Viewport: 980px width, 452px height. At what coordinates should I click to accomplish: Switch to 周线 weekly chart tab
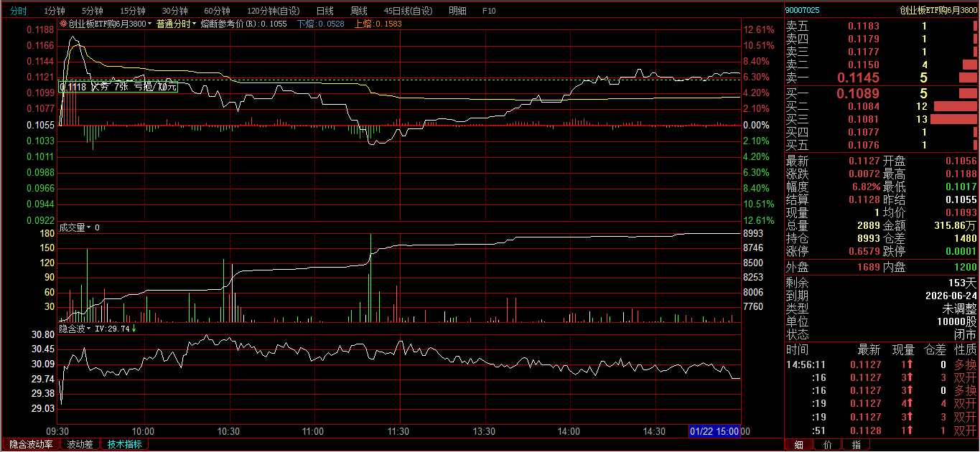pyautogui.click(x=358, y=11)
